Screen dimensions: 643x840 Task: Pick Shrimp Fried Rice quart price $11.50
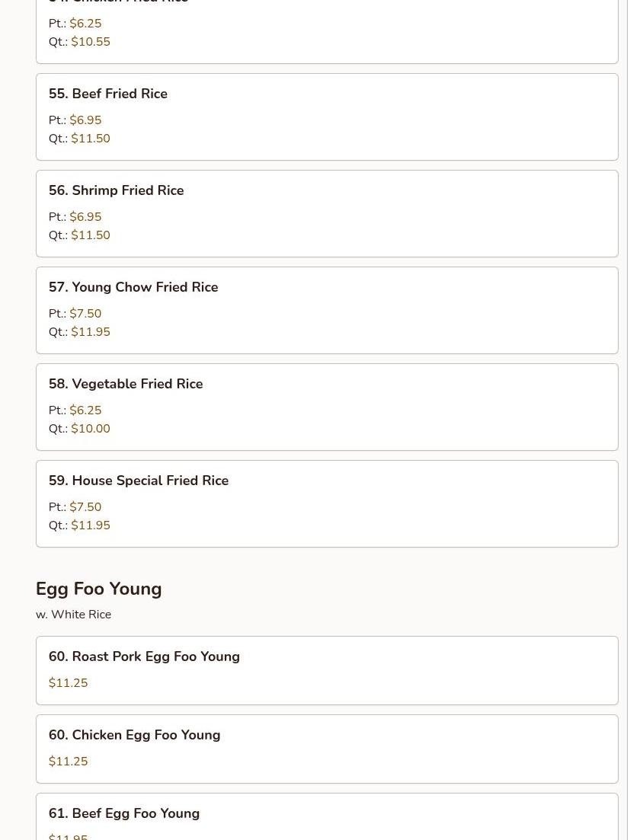click(91, 235)
